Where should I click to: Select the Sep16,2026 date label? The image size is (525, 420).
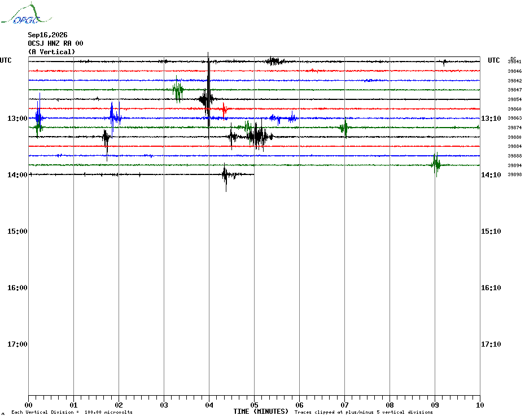(x=47, y=35)
